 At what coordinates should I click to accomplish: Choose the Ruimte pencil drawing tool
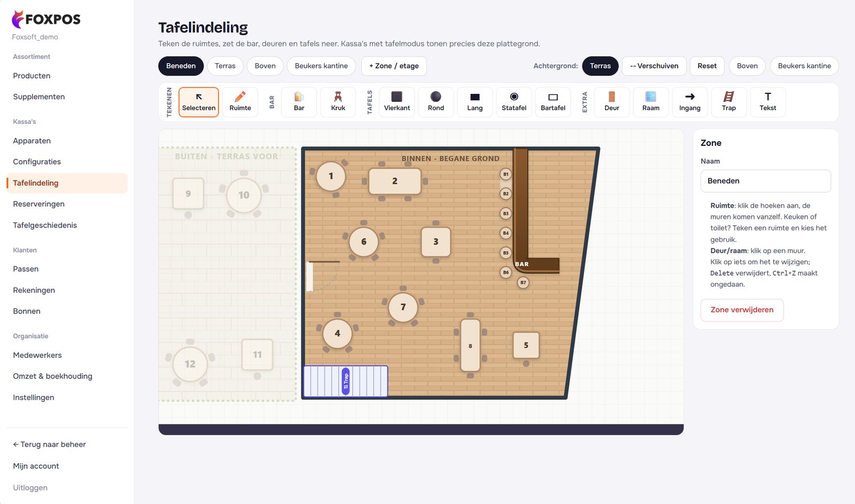tap(240, 102)
